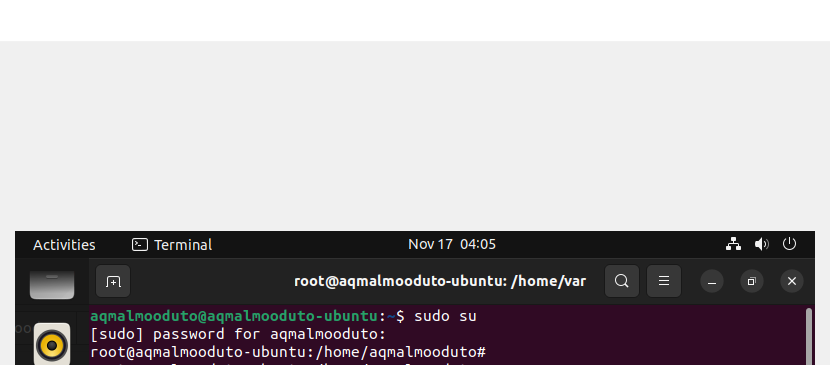Click the terminal icon beside the Terminal label
This screenshot has height=365, width=830.
tap(140, 244)
